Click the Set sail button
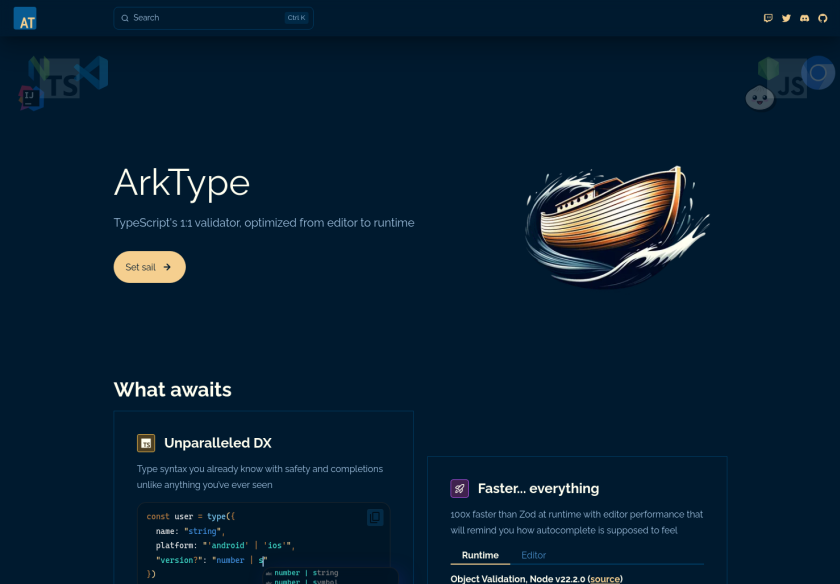This screenshot has height=584, width=840. [x=149, y=267]
